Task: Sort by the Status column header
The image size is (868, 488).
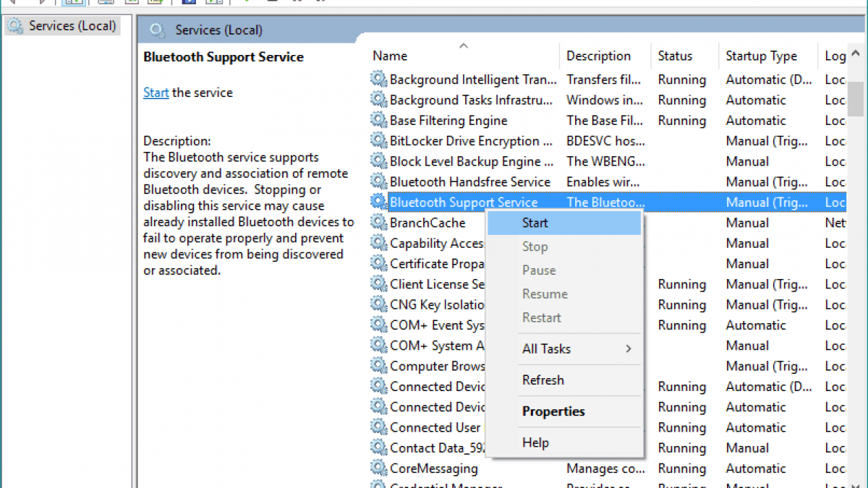Action: pyautogui.click(x=686, y=56)
